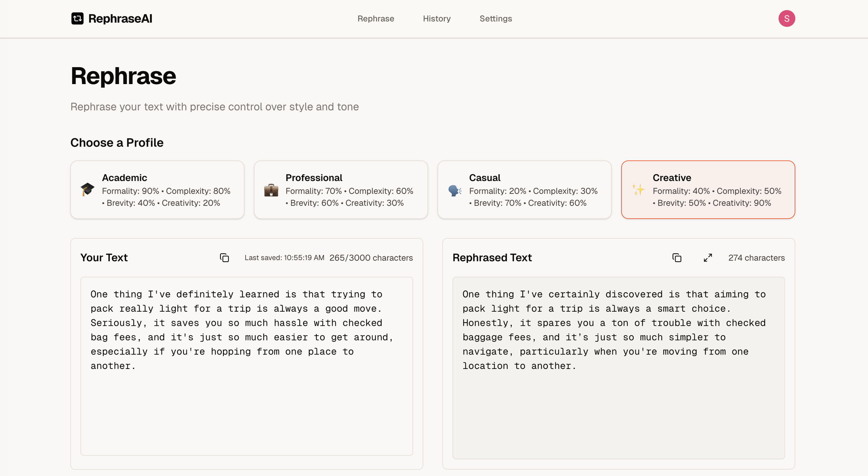The height and width of the screenshot is (476, 868).
Task: Click the RephraseAI logo icon
Action: coord(77,18)
